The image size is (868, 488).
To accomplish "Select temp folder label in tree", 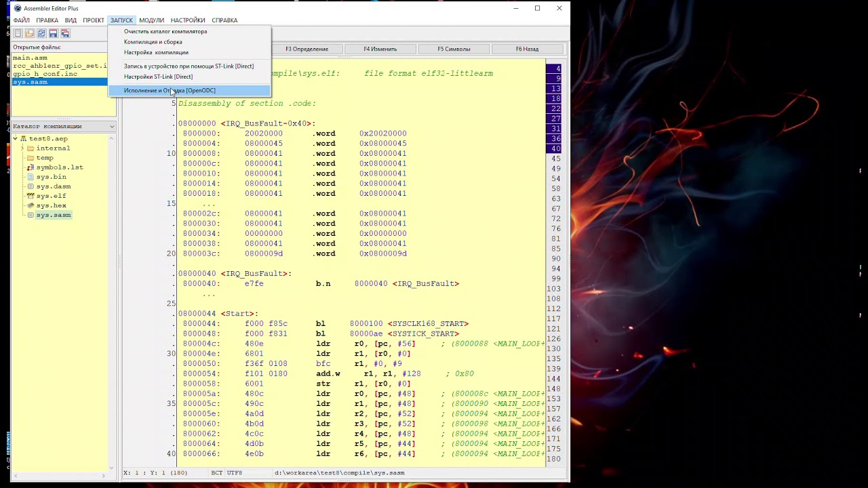I will pyautogui.click(x=45, y=157).
